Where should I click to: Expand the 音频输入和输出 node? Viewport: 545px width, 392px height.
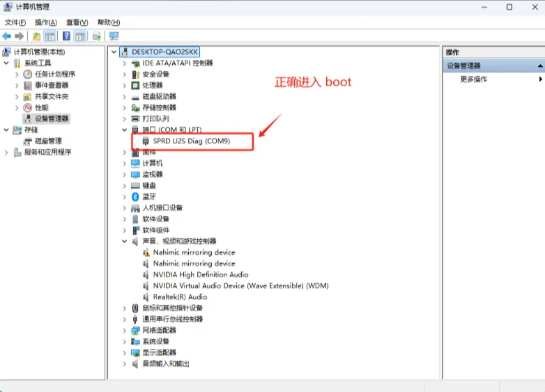click(x=125, y=364)
